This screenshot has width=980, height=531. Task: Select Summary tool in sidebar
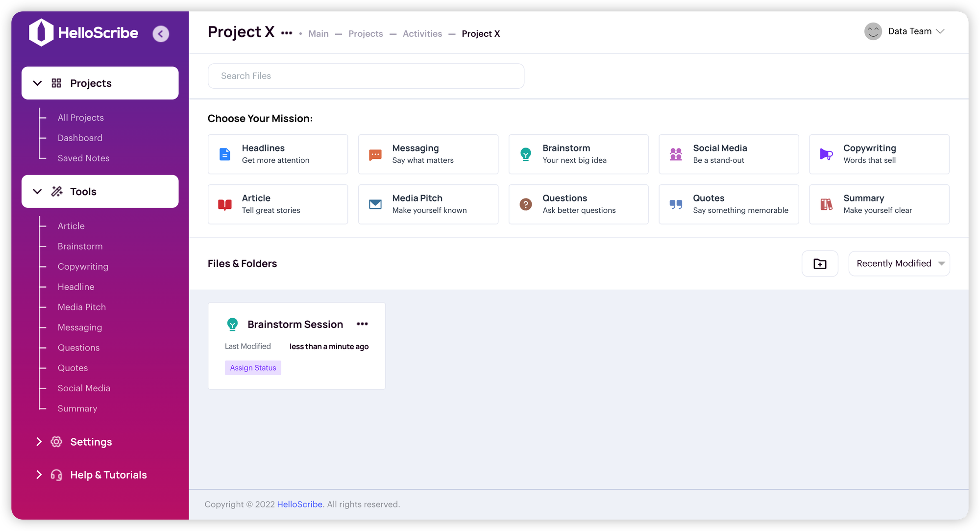(x=77, y=408)
